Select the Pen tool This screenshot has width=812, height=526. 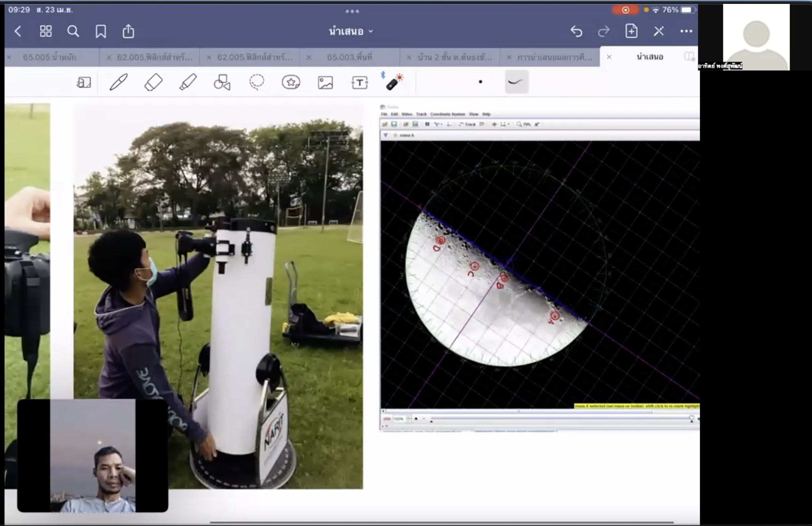118,82
